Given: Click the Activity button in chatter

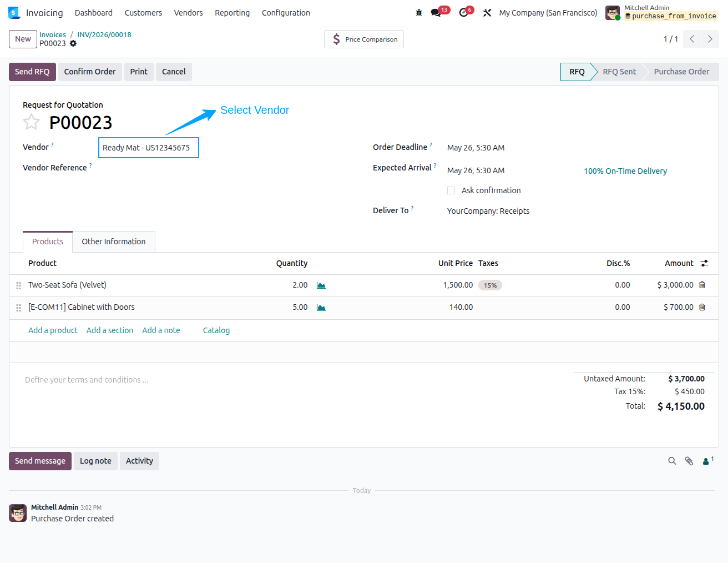Looking at the screenshot, I should [139, 461].
